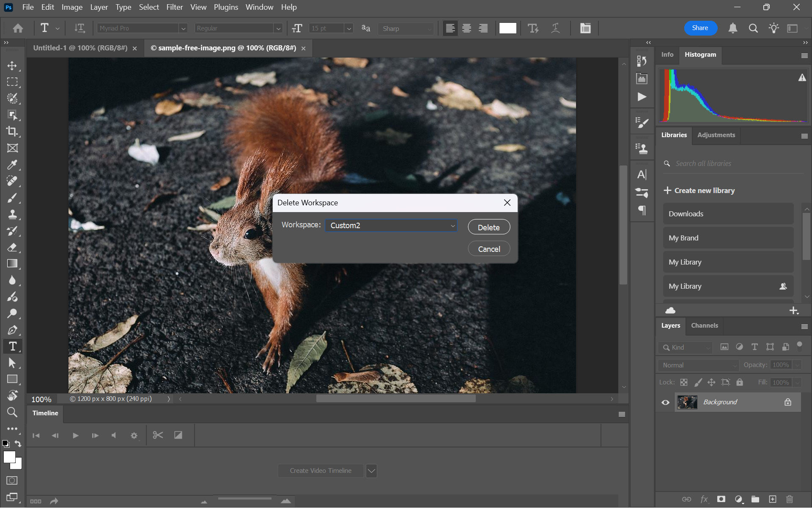Toggle left text alignment
Image resolution: width=812 pixels, height=508 pixels.
point(450,28)
